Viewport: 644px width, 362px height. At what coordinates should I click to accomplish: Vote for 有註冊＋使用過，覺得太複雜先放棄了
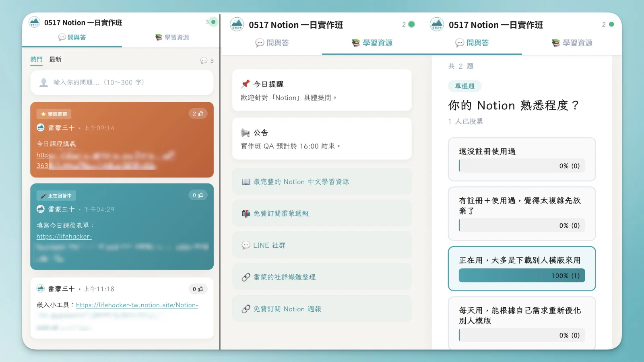pyautogui.click(x=522, y=214)
